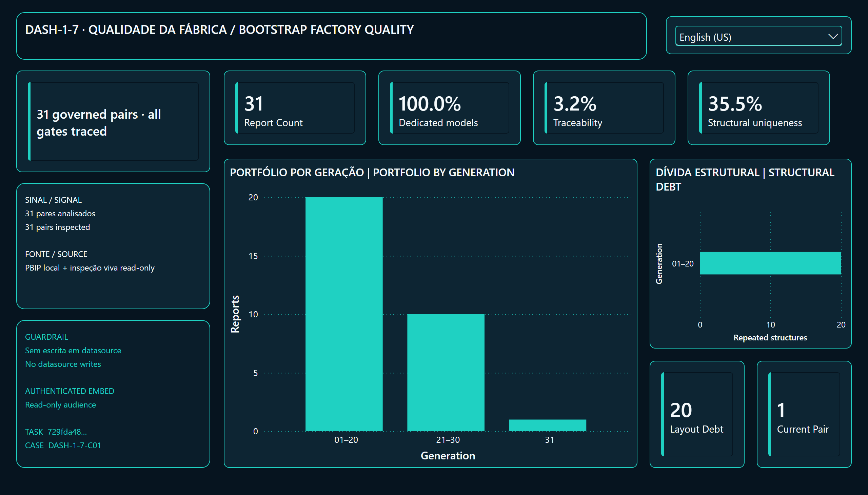This screenshot has width=868, height=495.
Task: Click the Current Pair card
Action: 804,414
